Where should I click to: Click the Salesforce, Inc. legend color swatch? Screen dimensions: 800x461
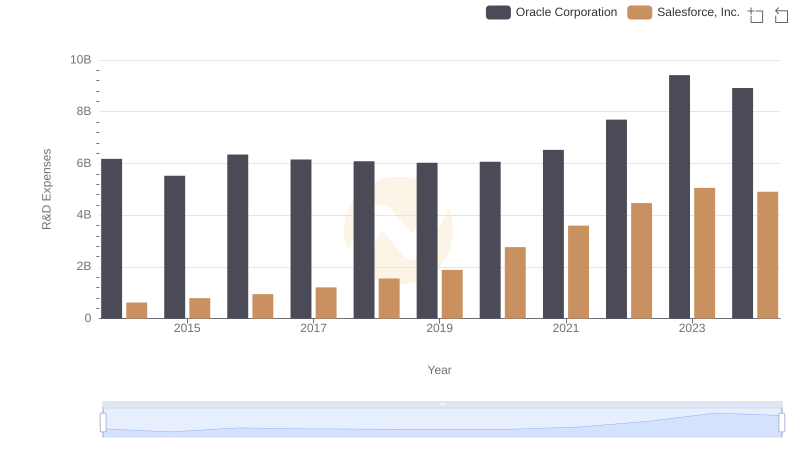[x=640, y=12]
